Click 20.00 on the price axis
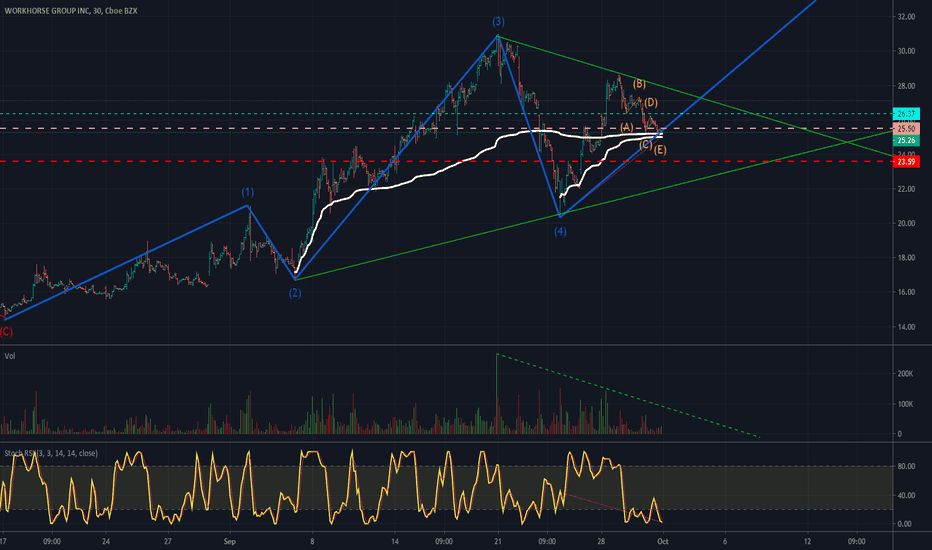 pos(906,224)
